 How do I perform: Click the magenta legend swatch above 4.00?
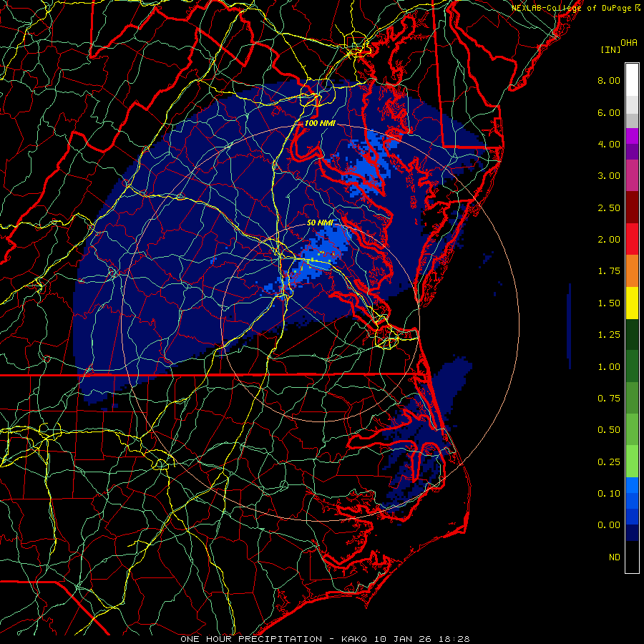click(x=632, y=136)
